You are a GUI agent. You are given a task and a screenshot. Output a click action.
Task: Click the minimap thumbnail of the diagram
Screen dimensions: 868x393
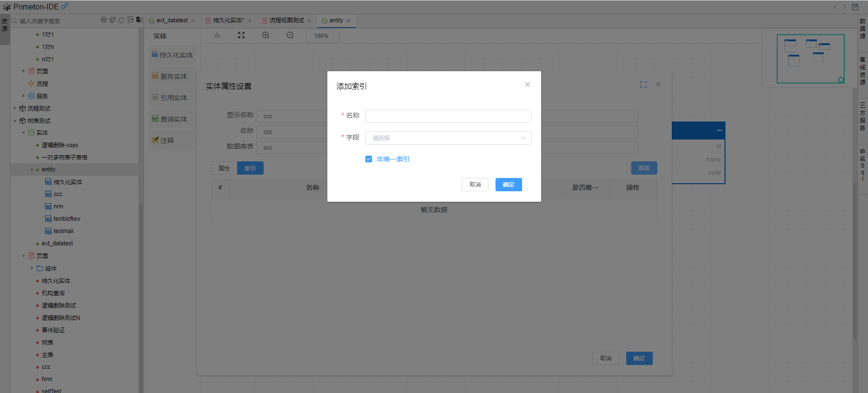(810, 58)
